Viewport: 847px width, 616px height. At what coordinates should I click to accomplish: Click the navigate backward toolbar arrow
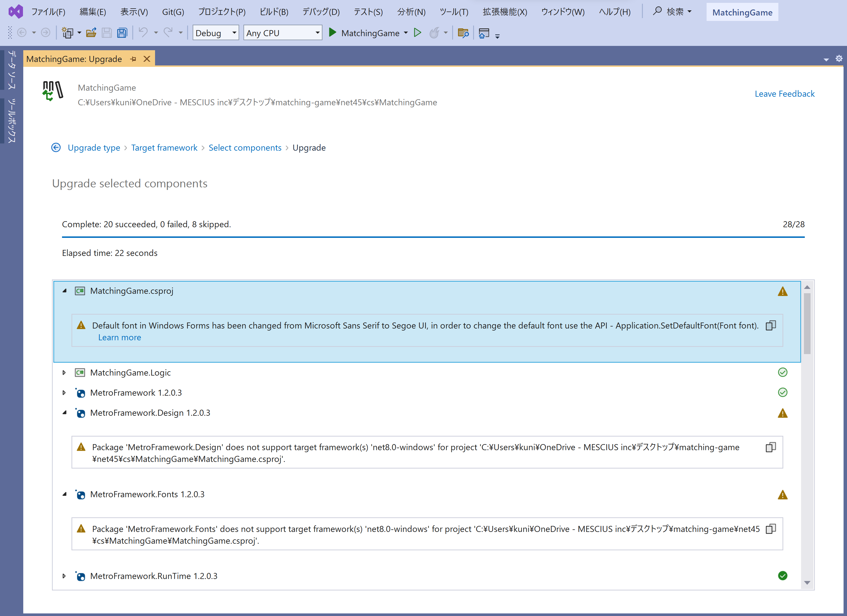[x=22, y=33]
